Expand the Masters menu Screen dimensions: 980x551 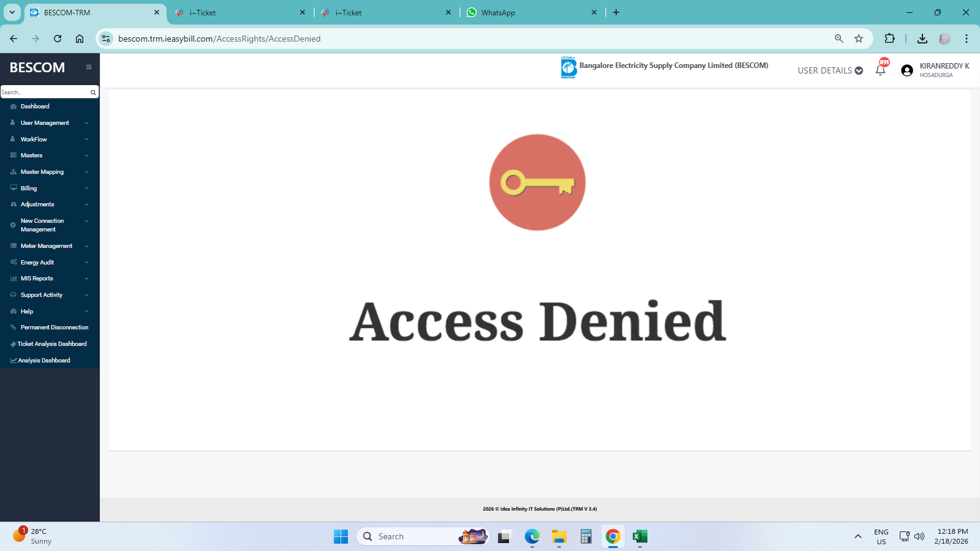point(50,156)
